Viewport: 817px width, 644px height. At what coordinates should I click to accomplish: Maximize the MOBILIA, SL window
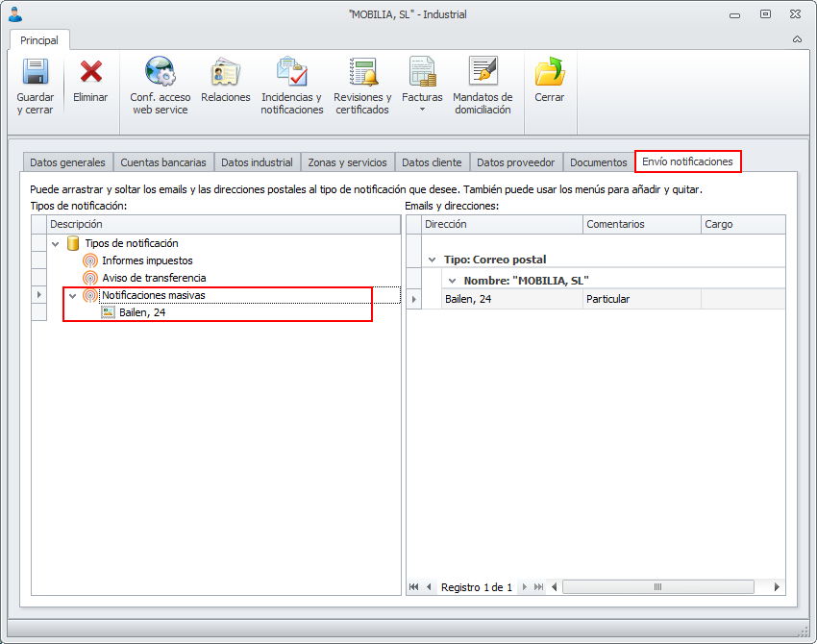coord(765,14)
